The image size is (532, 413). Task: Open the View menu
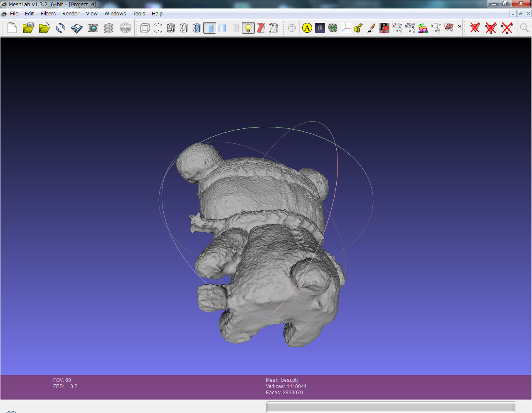coord(92,14)
